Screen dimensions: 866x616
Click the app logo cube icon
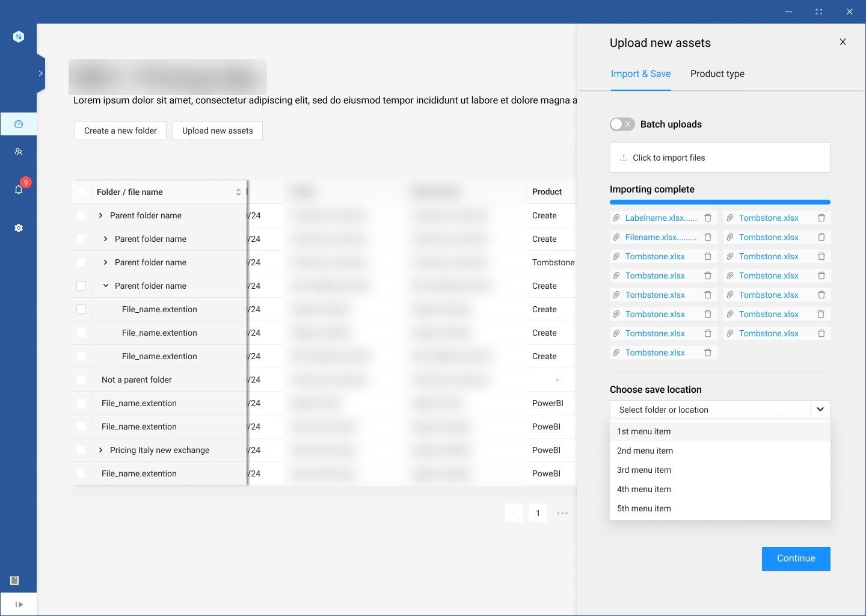19,37
